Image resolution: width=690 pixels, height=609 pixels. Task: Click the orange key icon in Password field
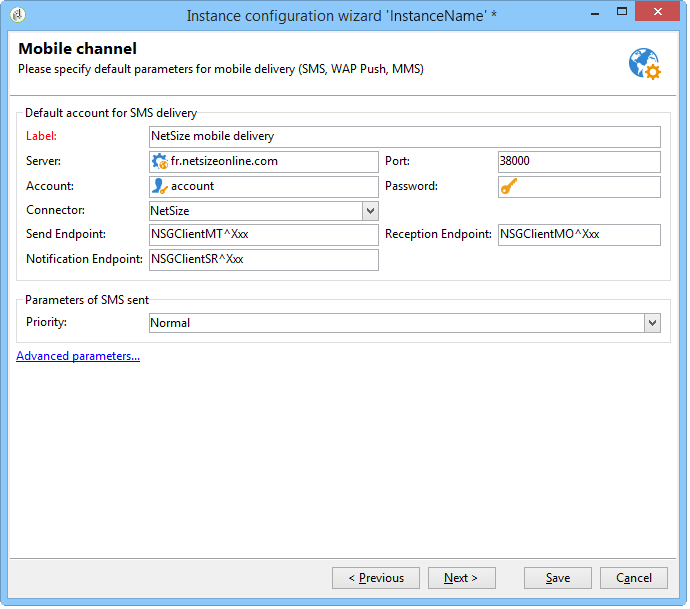click(509, 187)
